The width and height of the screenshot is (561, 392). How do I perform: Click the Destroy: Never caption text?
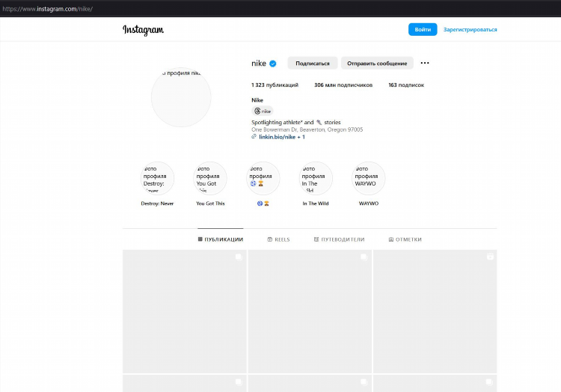[157, 203]
